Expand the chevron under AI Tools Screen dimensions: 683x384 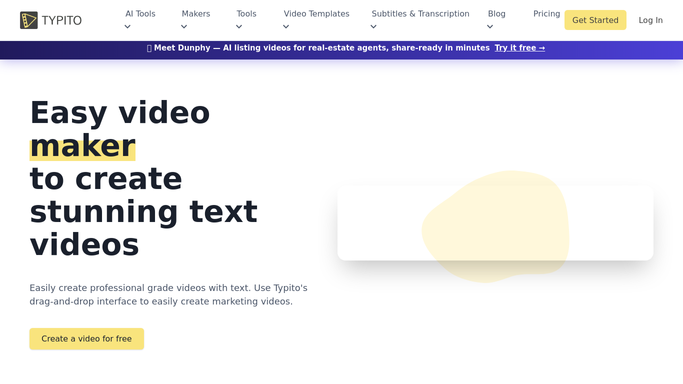pyautogui.click(x=127, y=27)
